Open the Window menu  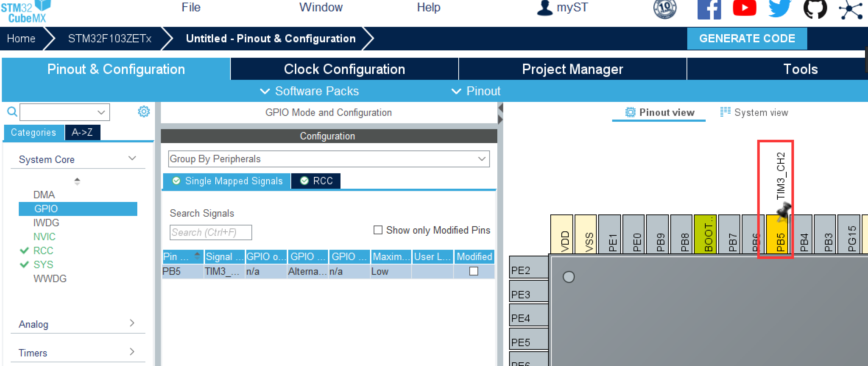coord(321,7)
